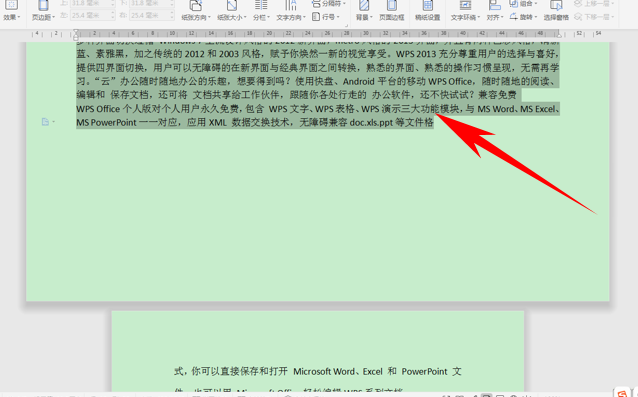Open the 分栏 columns tool

pyautogui.click(x=261, y=11)
